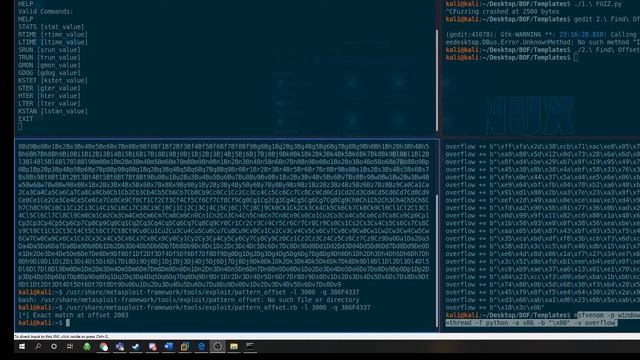Click the top-right terminal prompt cursor
Image resolution: width=640 pixels, height=360 pixels.
point(576,58)
